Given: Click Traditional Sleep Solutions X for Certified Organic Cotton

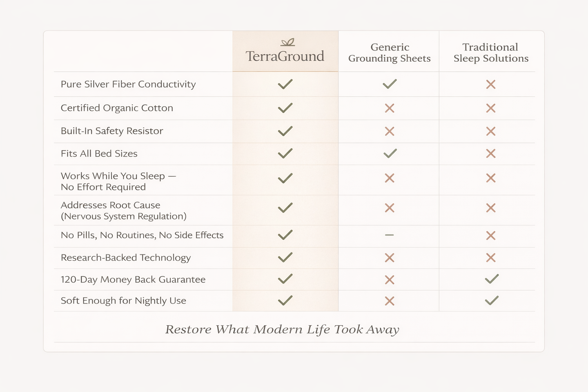Looking at the screenshot, I should 490,108.
